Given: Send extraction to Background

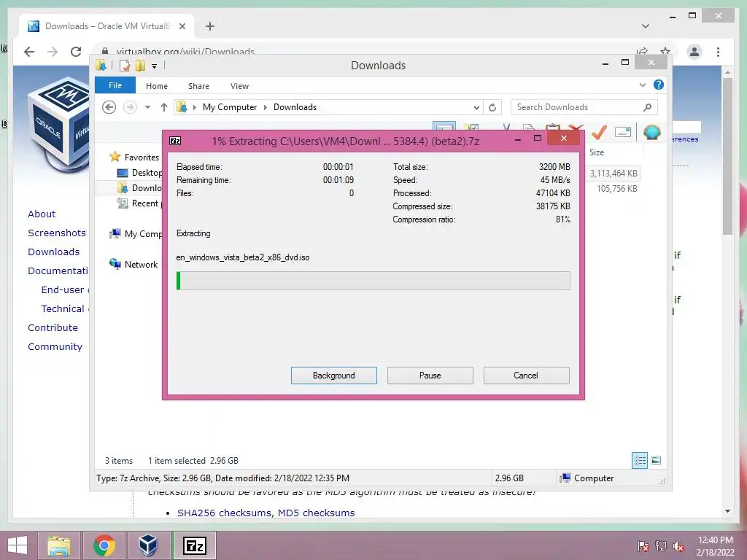Looking at the screenshot, I should click(333, 376).
